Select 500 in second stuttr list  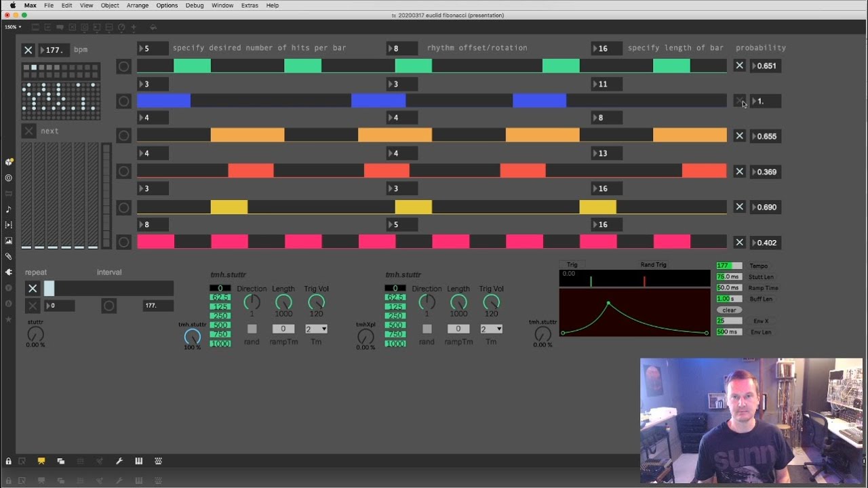coord(395,325)
